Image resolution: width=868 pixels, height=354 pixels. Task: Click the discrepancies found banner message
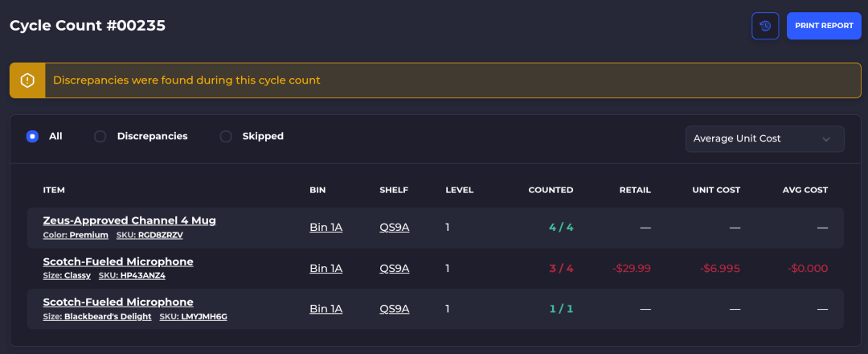[186, 80]
